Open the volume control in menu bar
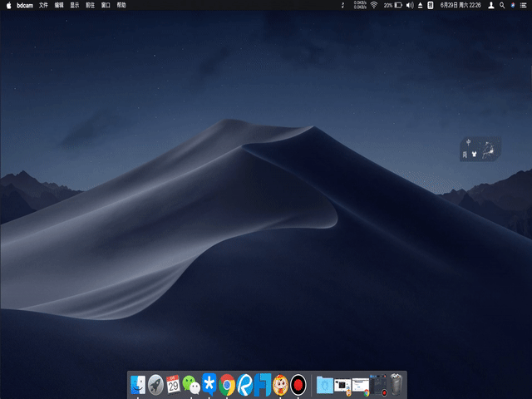The image size is (532, 399). point(410,5)
